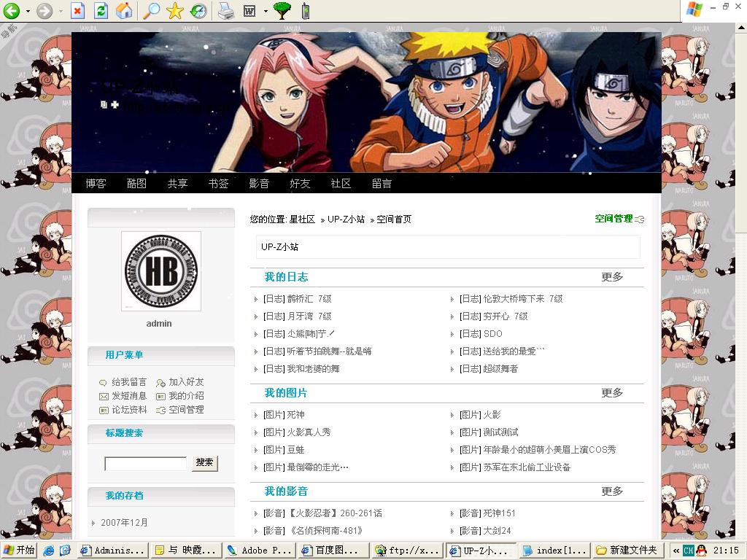Click the vertical scrollbar up arrow

741,28
